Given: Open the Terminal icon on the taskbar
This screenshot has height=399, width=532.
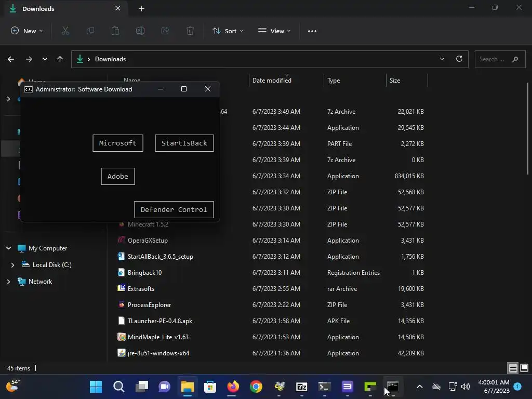Looking at the screenshot, I should 324,387.
